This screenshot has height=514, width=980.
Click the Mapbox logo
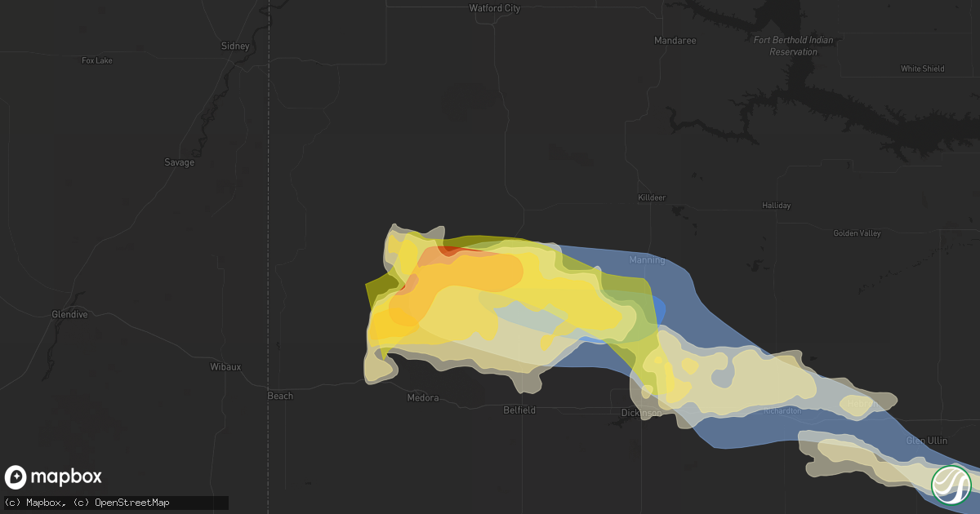[x=53, y=476]
